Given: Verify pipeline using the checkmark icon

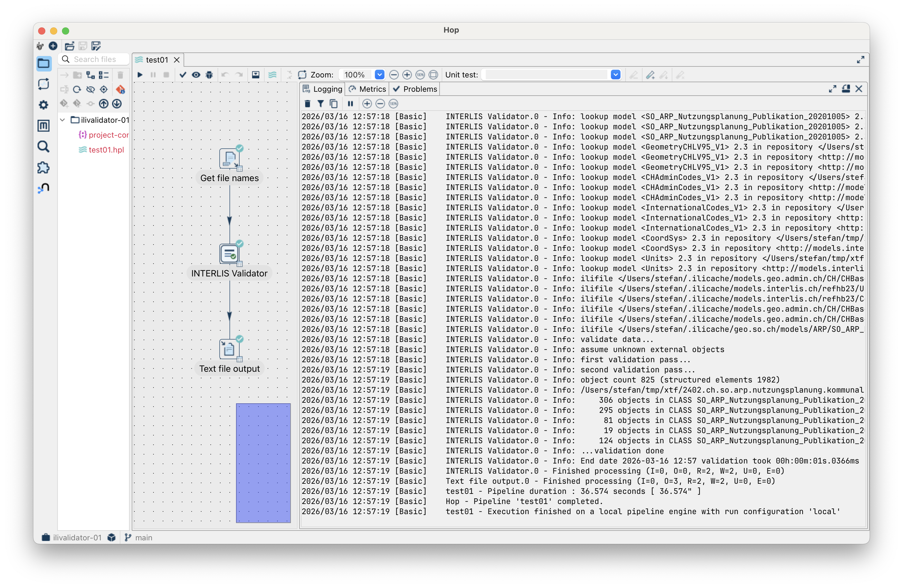Looking at the screenshot, I should point(183,75).
